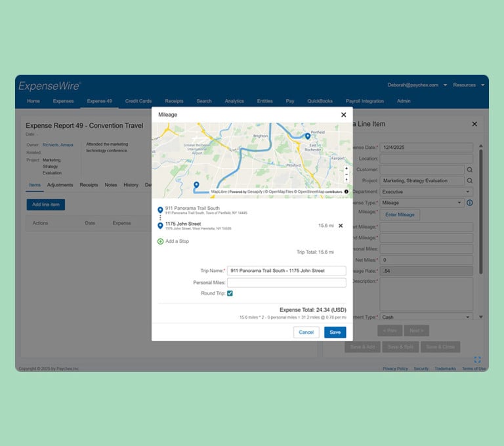
Task: Open the QuickBooks menu
Action: (320, 101)
